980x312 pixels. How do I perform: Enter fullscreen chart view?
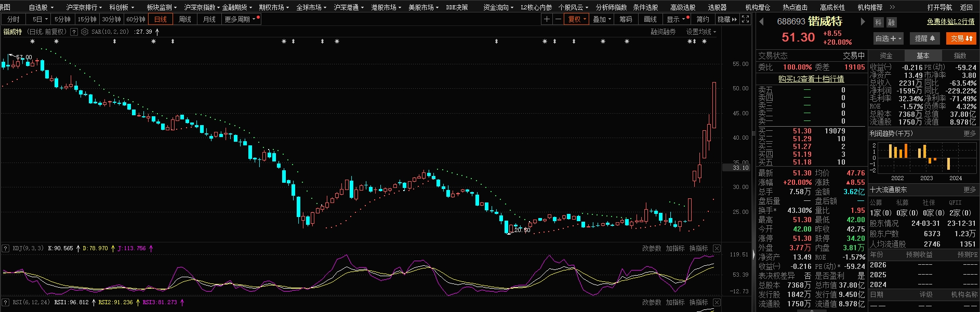point(745,19)
